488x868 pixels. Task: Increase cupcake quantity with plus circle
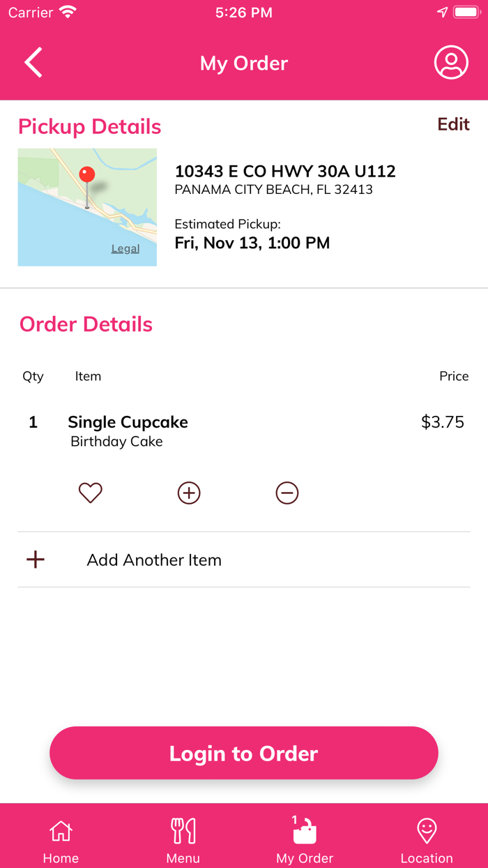click(189, 493)
